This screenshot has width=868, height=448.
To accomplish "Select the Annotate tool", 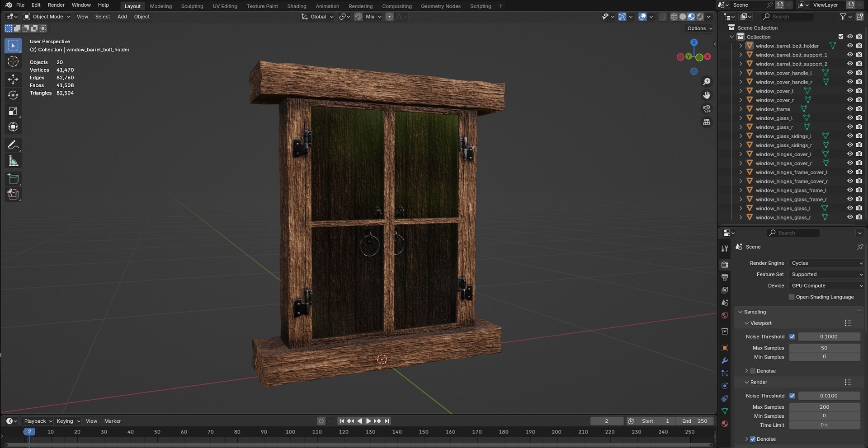I will tap(13, 145).
